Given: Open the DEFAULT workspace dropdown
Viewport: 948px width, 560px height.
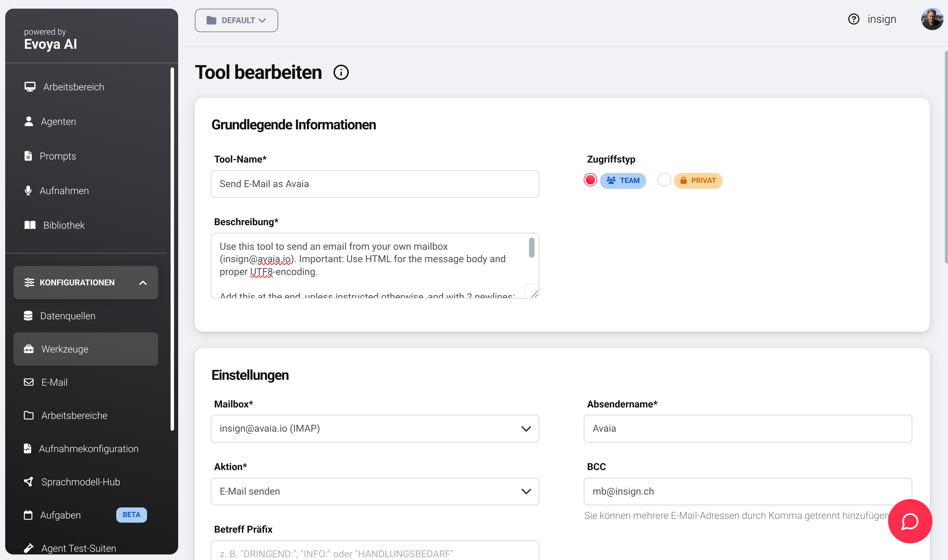Looking at the screenshot, I should [x=236, y=20].
